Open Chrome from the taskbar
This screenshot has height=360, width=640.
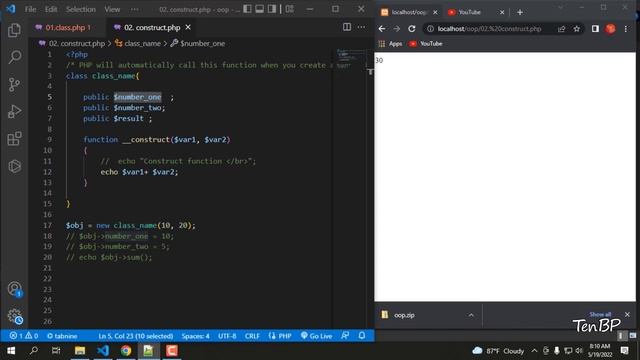pos(126,351)
